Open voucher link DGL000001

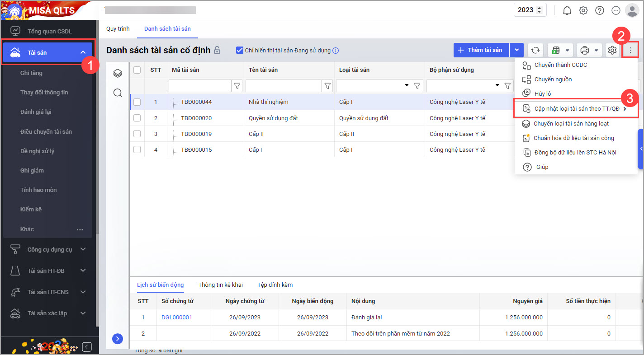pos(176,317)
